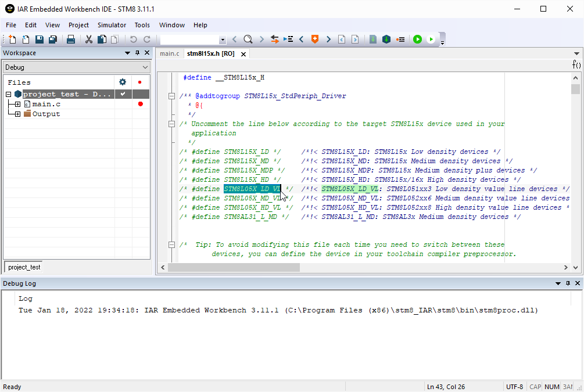Click the Compile icon

[x=373, y=39]
